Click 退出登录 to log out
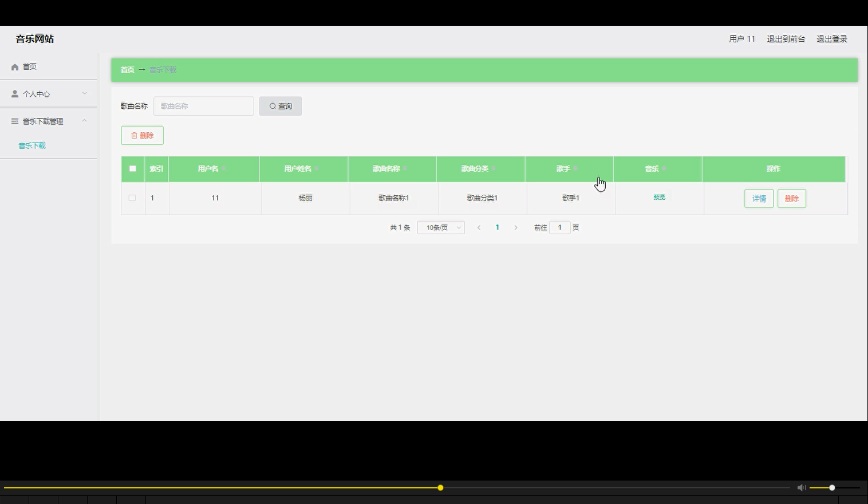Viewport: 868px width, 504px height. tap(832, 39)
